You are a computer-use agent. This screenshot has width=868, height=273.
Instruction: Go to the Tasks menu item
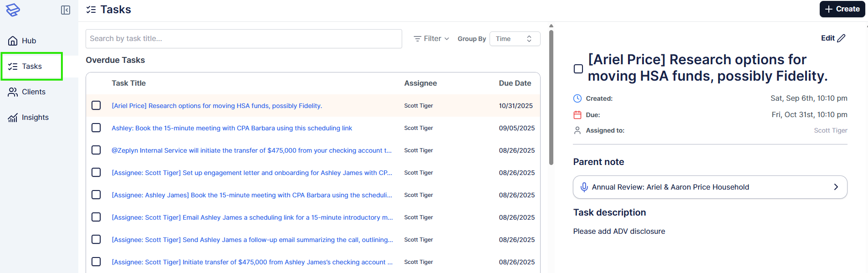[32, 67]
